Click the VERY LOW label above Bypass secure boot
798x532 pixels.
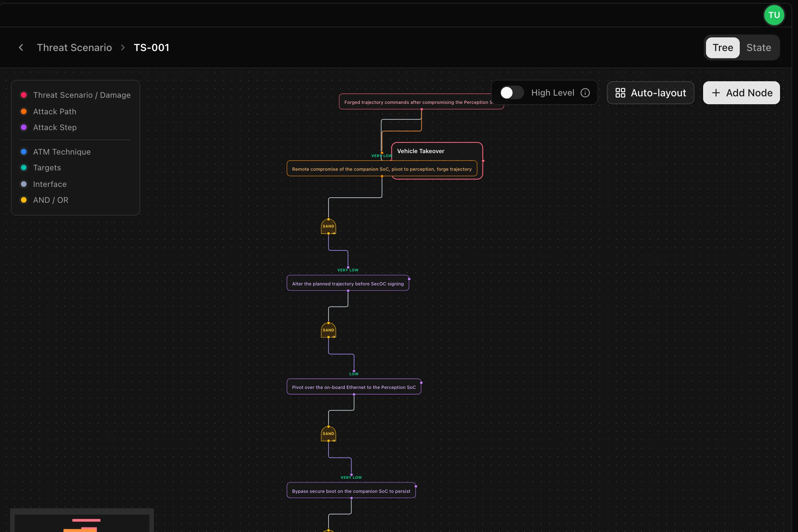pos(351,477)
